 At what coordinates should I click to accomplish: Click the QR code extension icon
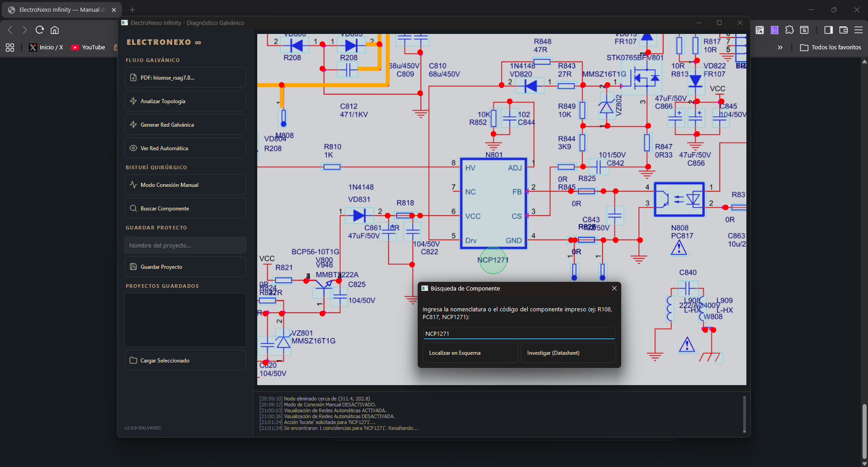coord(760,30)
